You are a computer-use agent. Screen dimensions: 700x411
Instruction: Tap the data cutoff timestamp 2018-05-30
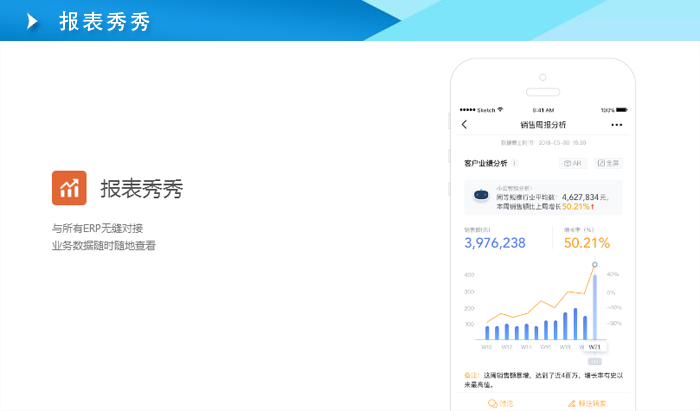[562, 143]
